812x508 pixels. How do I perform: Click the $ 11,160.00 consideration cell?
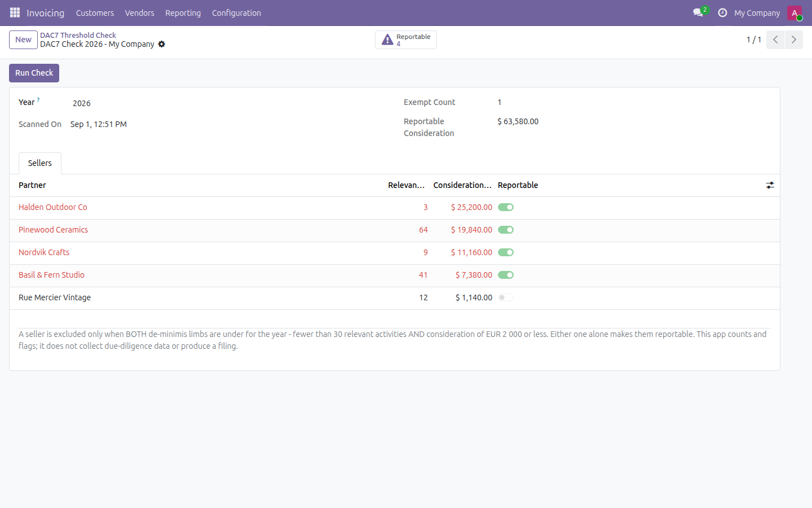[471, 252]
